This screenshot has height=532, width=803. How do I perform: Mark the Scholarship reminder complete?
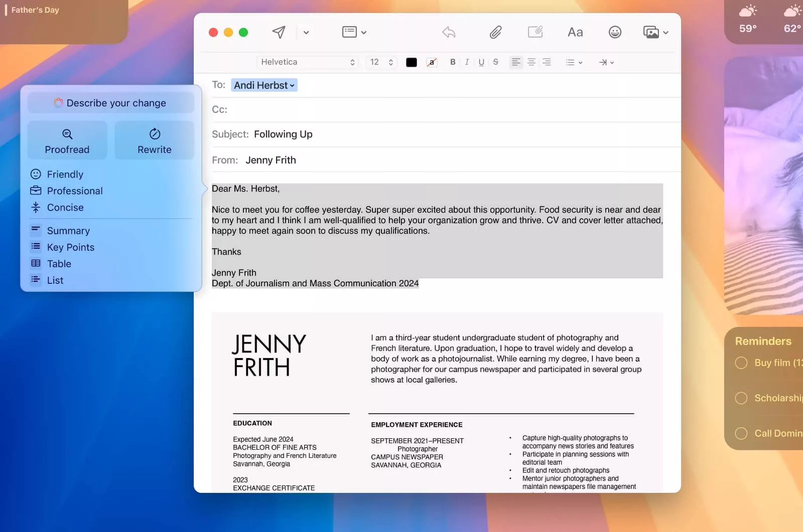click(741, 398)
